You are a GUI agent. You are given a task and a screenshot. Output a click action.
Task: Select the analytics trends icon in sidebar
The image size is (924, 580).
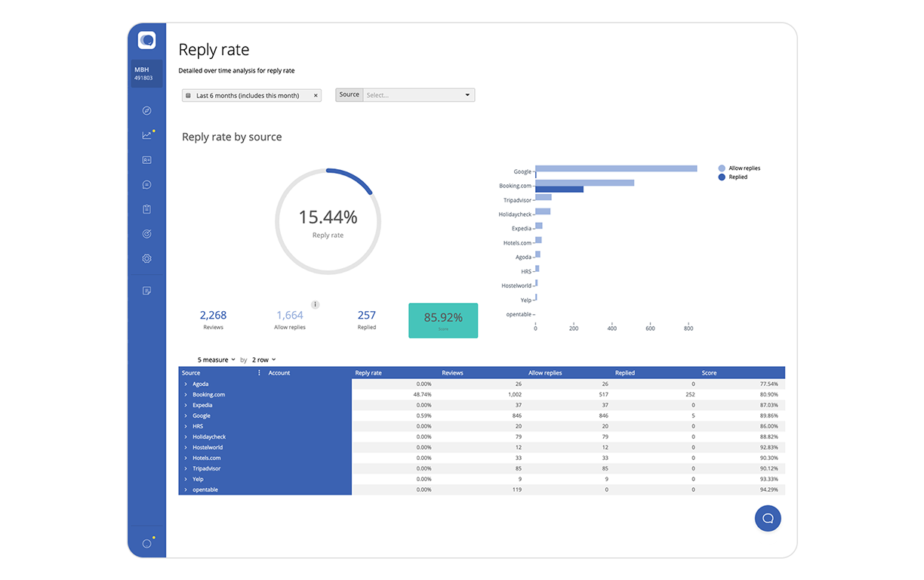(146, 134)
